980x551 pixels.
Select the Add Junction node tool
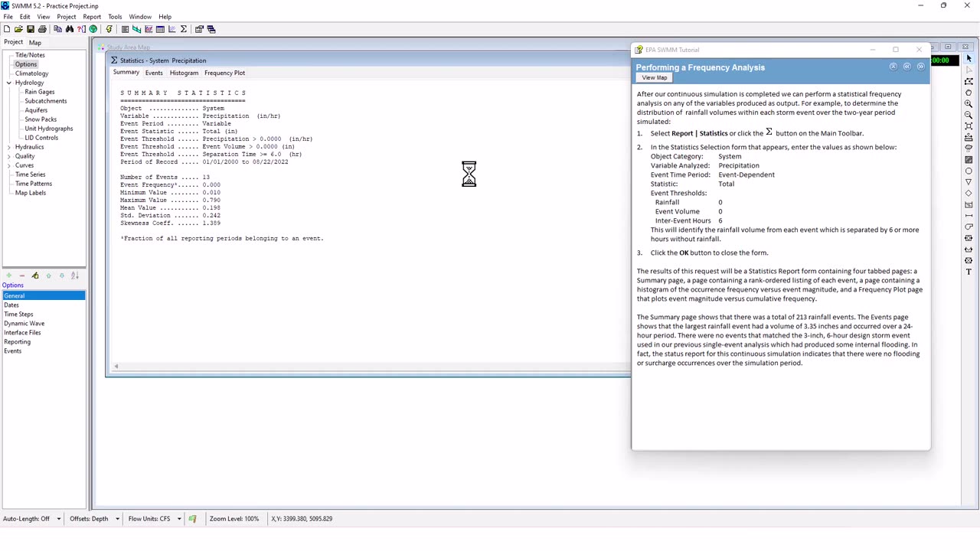click(x=968, y=171)
